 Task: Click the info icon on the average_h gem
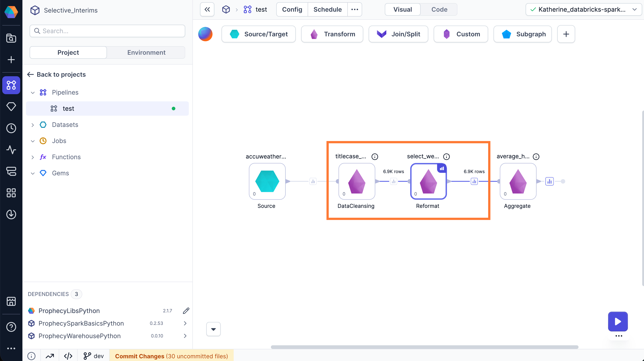pyautogui.click(x=536, y=157)
